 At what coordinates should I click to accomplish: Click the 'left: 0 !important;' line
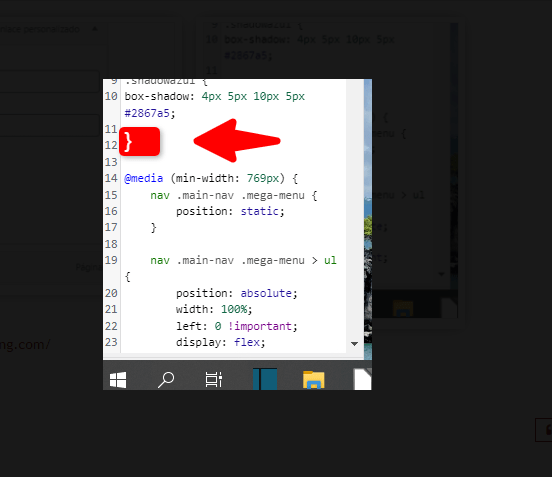(237, 326)
